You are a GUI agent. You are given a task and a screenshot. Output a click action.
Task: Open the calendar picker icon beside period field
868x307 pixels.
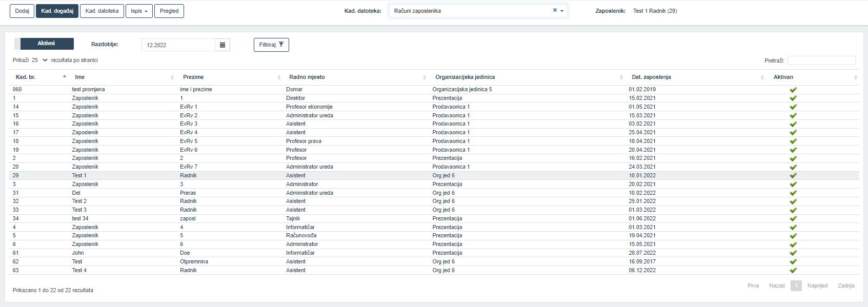pyautogui.click(x=223, y=45)
